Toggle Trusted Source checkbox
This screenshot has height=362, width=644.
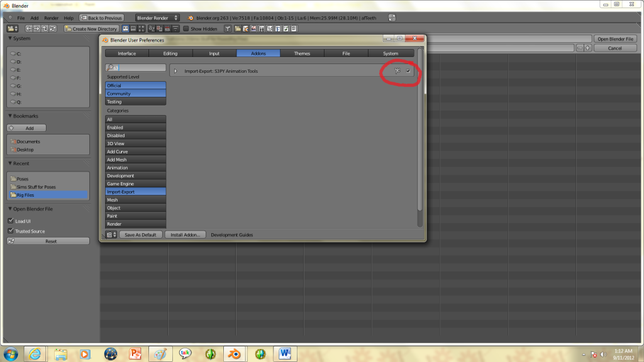coord(11,231)
